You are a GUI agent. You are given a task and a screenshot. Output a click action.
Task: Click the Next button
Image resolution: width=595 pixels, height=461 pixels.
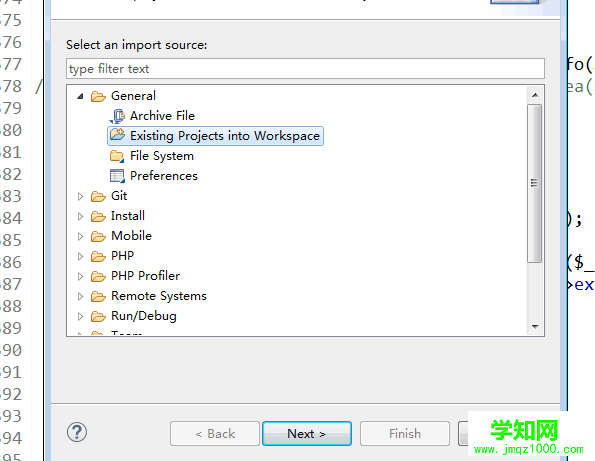click(307, 433)
